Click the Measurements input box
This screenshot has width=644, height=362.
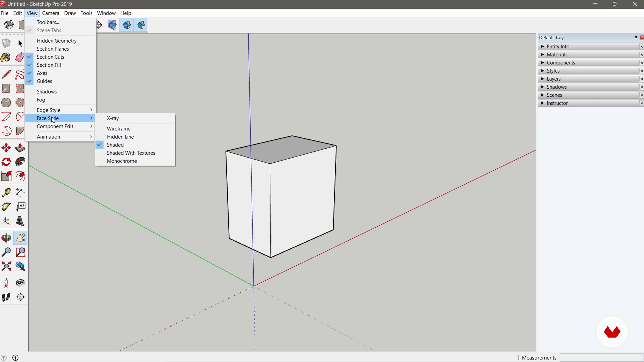[x=601, y=358]
